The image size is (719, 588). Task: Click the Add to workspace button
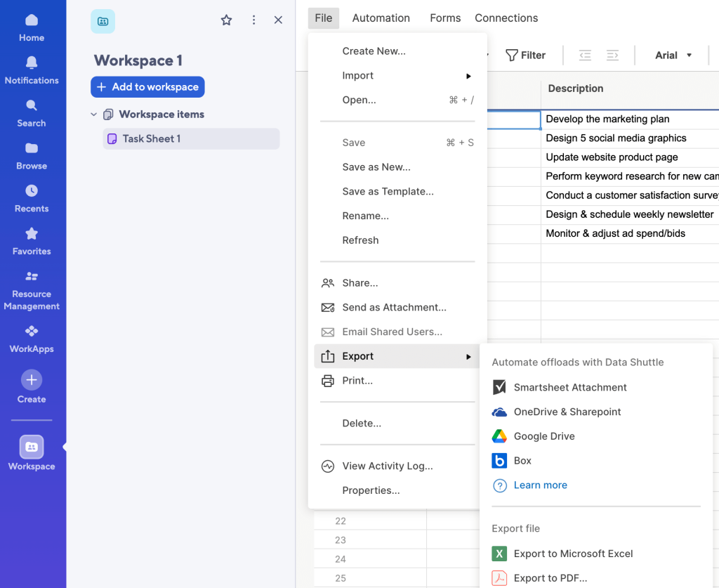pos(147,86)
